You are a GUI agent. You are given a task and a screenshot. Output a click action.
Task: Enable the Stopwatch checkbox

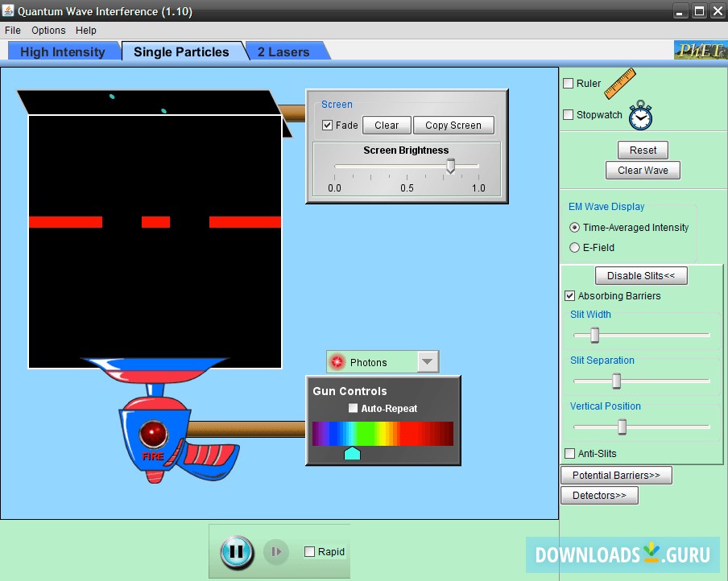[568, 114]
